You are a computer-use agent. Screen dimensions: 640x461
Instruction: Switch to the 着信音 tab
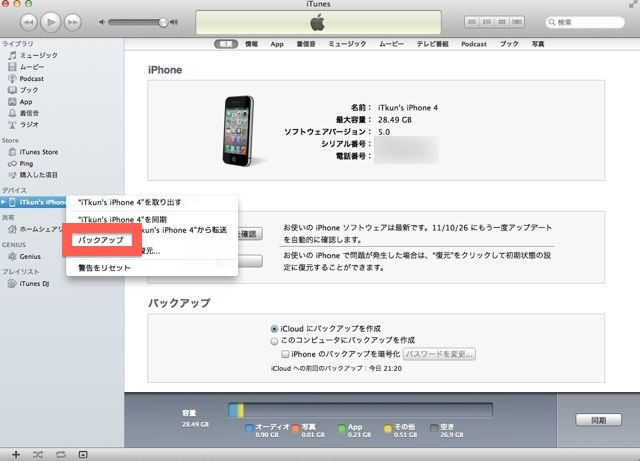pos(306,44)
